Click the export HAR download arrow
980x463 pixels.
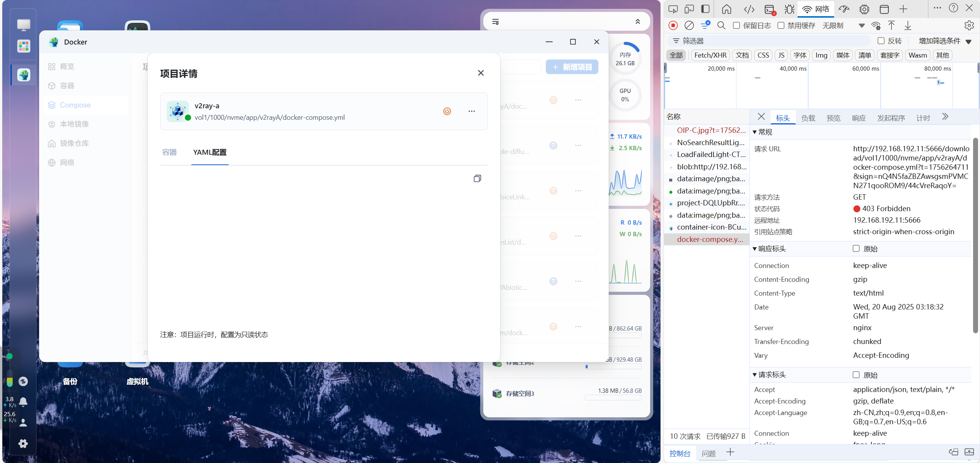tap(908, 25)
